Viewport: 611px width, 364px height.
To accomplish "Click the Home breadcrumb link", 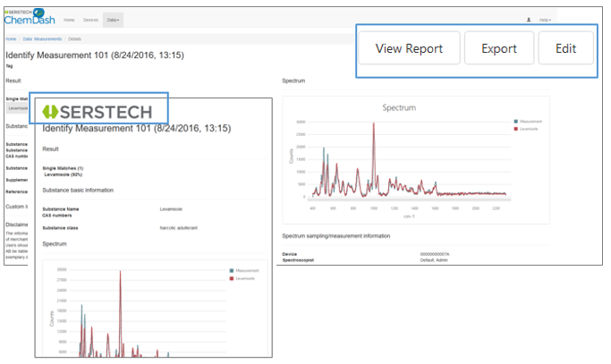I will pyautogui.click(x=11, y=39).
